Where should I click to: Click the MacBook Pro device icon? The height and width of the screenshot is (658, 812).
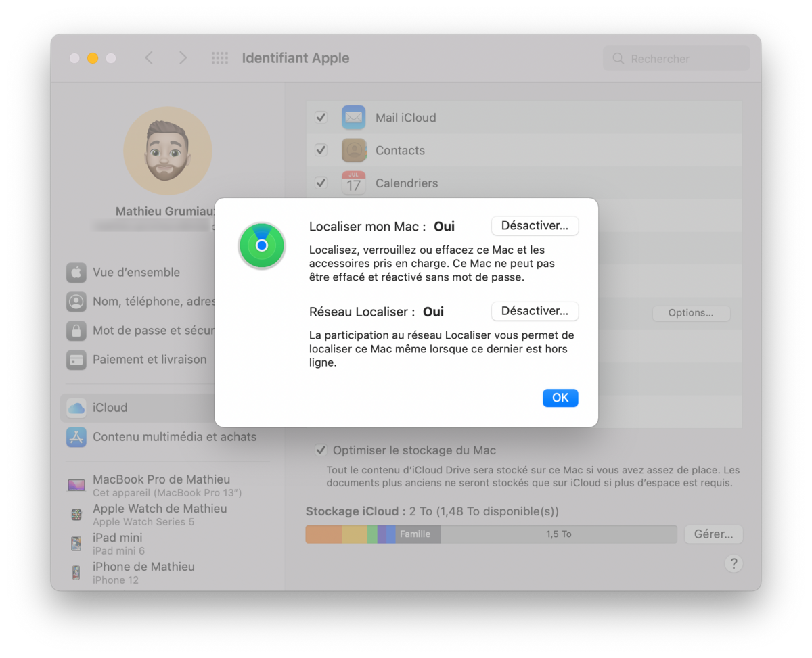pos(76,486)
